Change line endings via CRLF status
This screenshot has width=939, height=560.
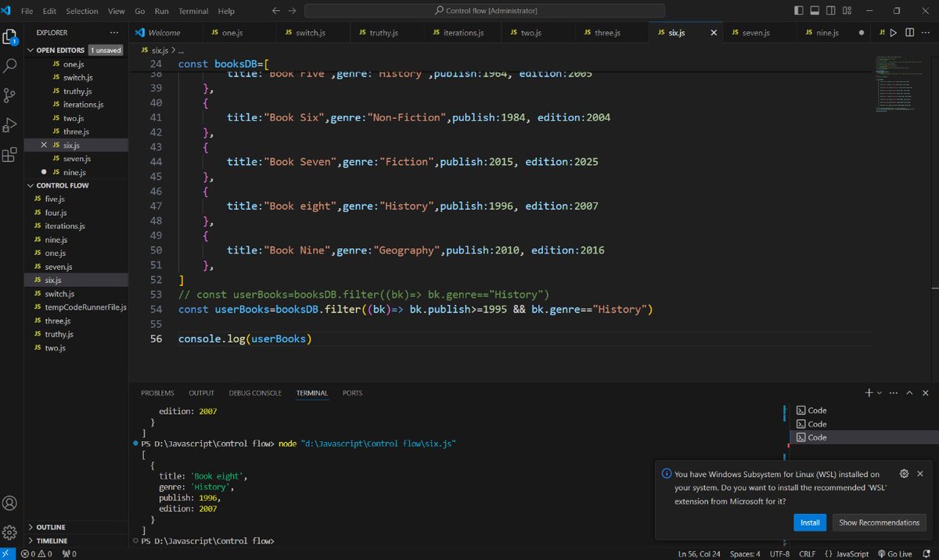[807, 554]
